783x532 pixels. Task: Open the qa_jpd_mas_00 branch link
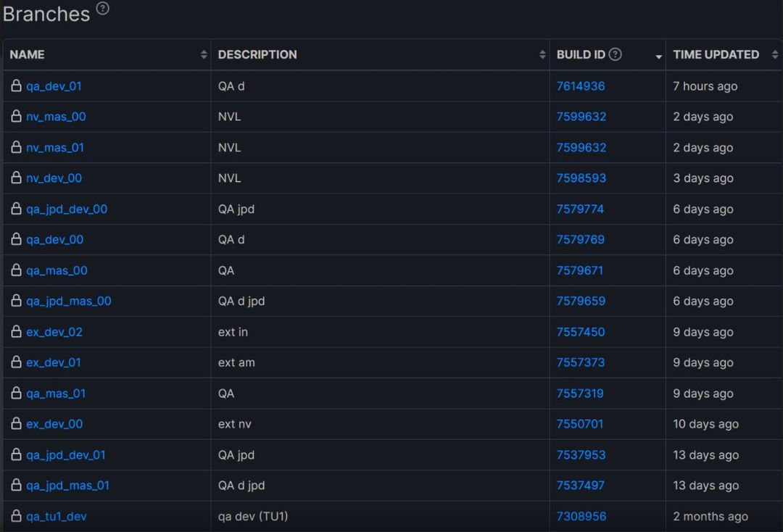(69, 301)
